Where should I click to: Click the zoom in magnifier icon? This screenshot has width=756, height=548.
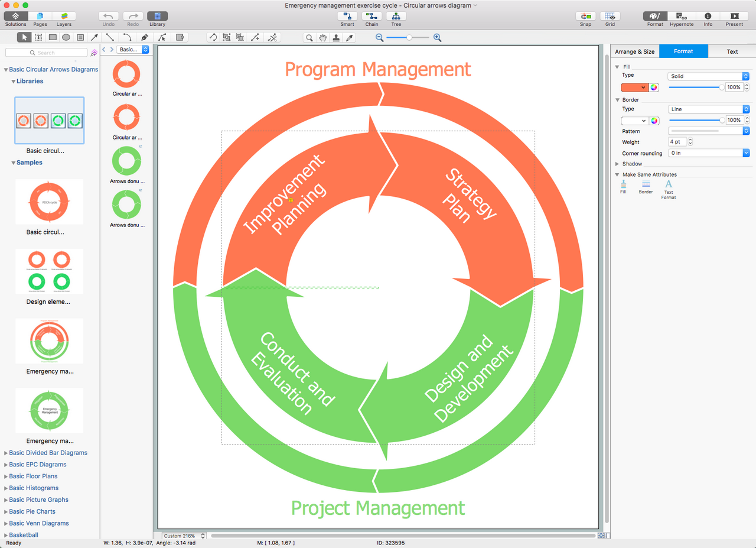437,37
